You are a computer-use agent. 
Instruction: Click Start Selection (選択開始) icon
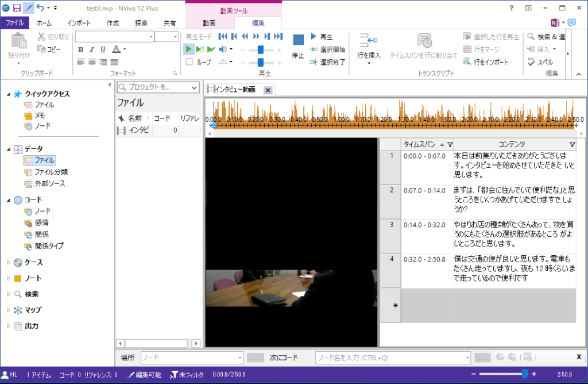point(314,49)
